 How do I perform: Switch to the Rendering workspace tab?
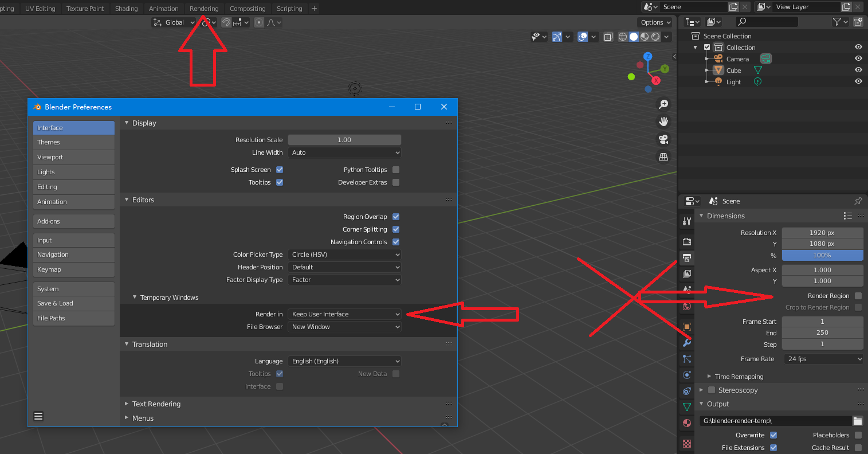click(x=204, y=9)
